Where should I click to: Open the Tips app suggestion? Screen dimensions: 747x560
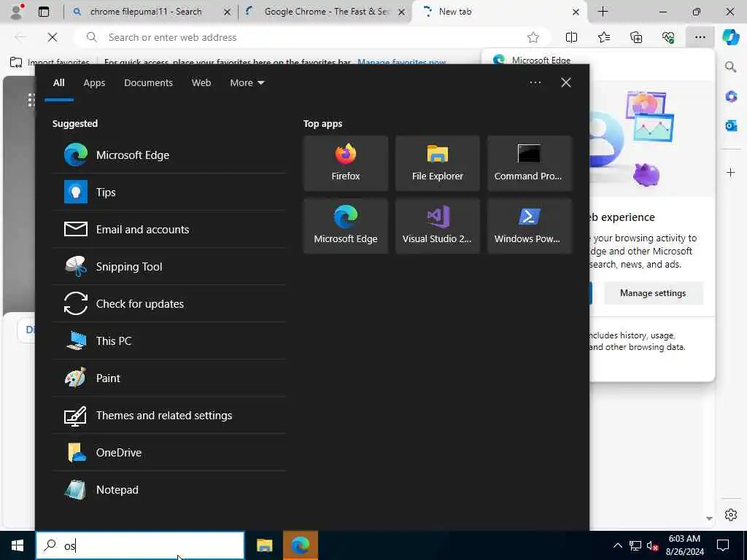click(x=169, y=192)
